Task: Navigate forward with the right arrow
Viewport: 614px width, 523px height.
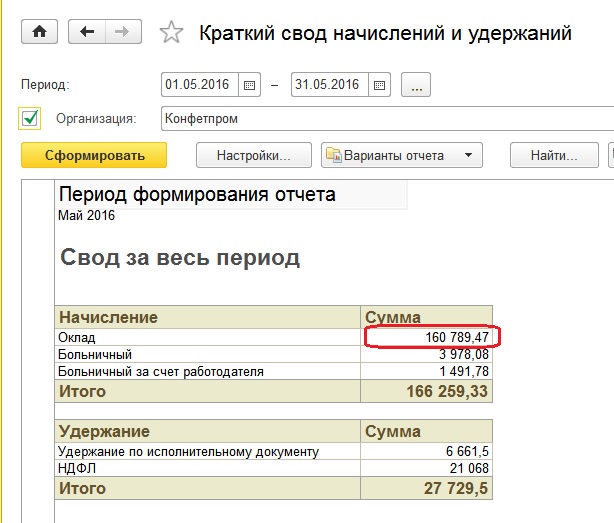Action: pos(123,31)
